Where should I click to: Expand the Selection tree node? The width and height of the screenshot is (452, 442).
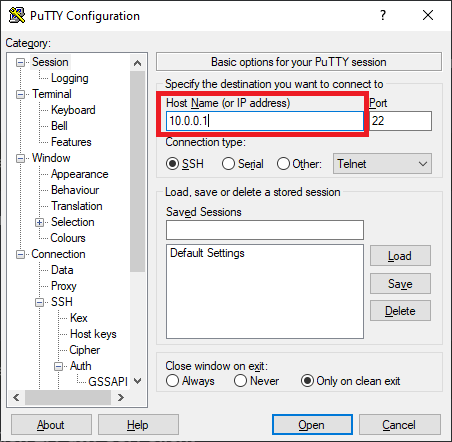[39, 222]
